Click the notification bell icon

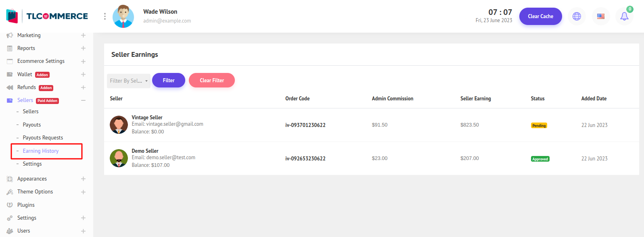click(624, 17)
